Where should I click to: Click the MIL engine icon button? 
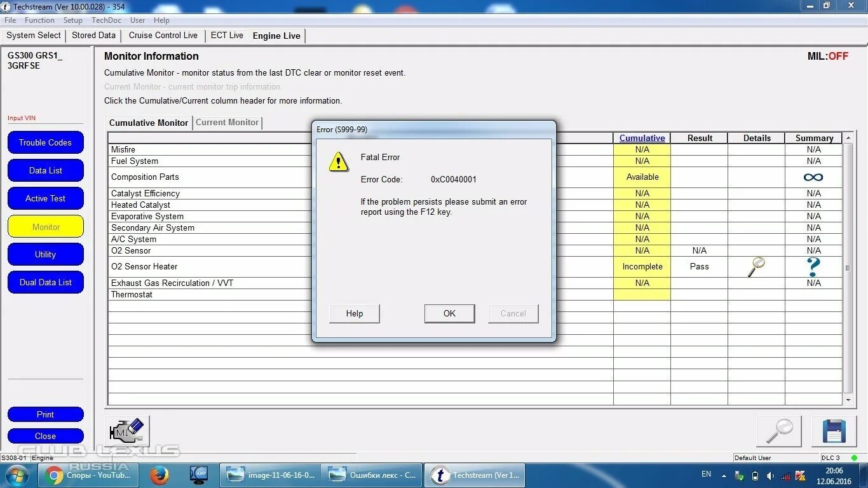(128, 431)
